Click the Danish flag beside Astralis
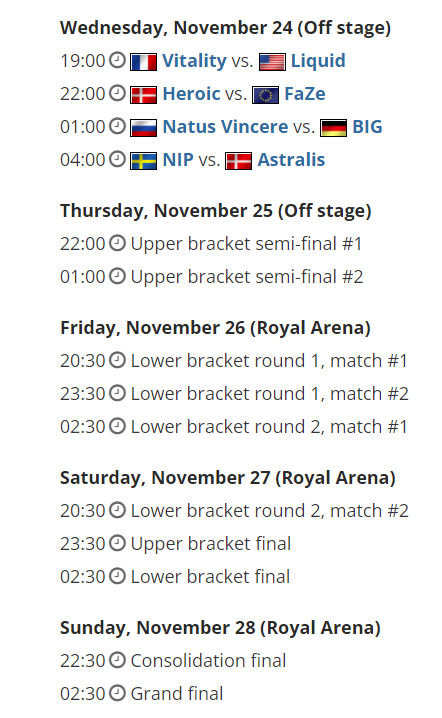 (x=239, y=161)
